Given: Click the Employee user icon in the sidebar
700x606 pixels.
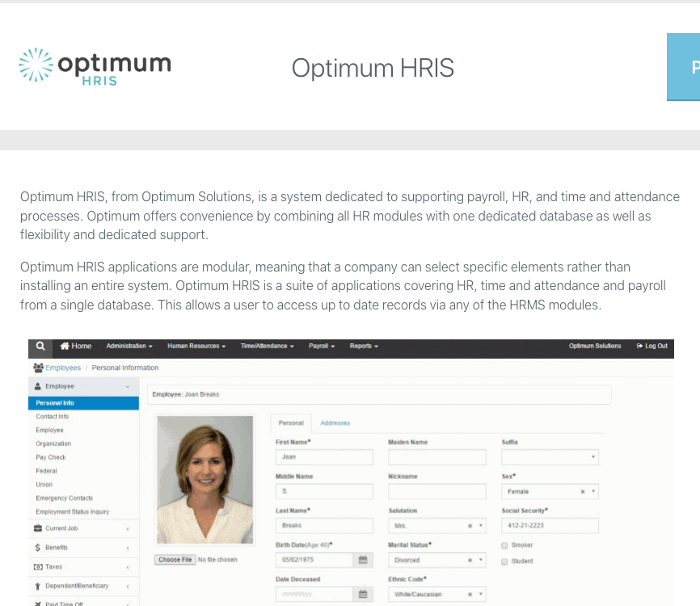Looking at the screenshot, I should coord(38,386).
